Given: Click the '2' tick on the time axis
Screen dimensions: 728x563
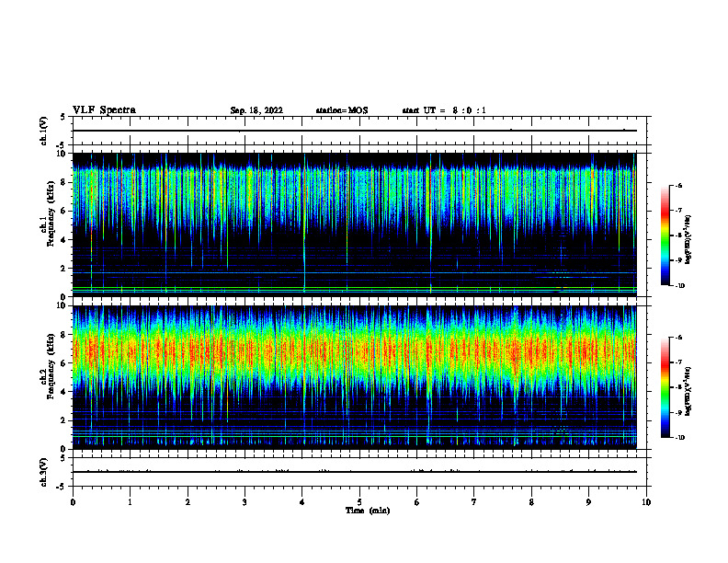Looking at the screenshot, I should (x=188, y=502).
